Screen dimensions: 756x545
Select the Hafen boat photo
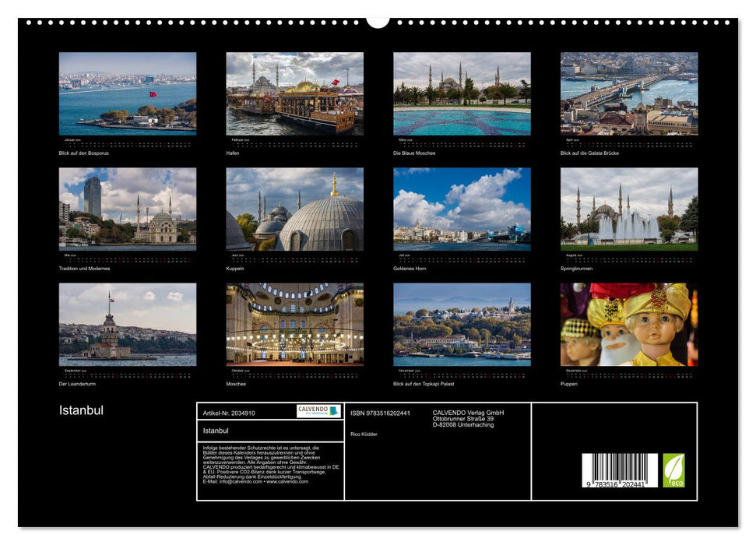click(294, 94)
